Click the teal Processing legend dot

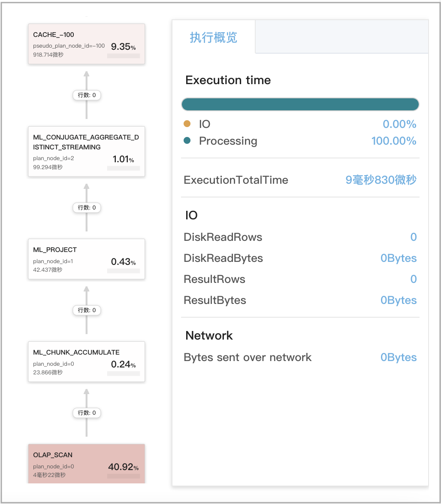[187, 141]
